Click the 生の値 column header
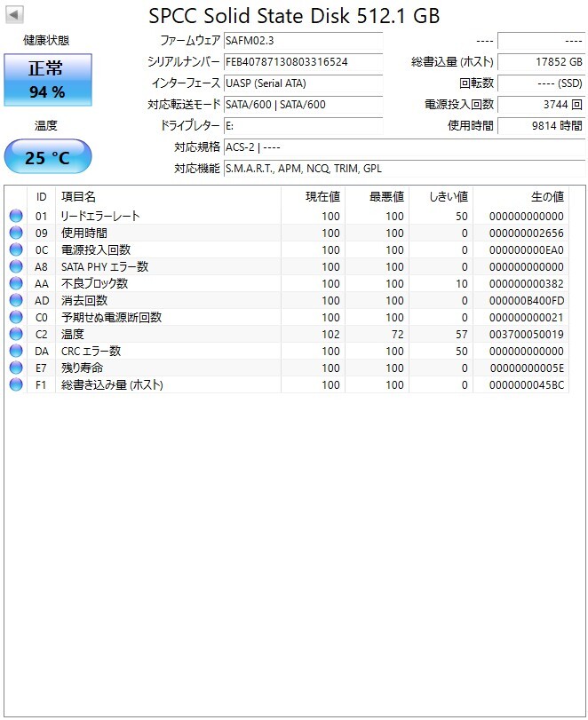This screenshot has width=588, height=720. pyautogui.click(x=520, y=197)
